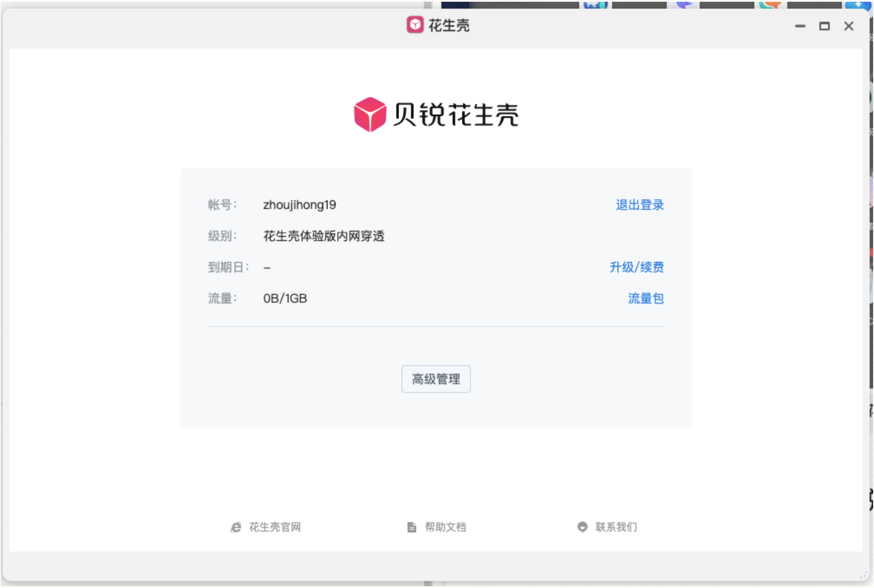Open the 升级/续费 upgrade link
The height and width of the screenshot is (588, 874).
(636, 267)
